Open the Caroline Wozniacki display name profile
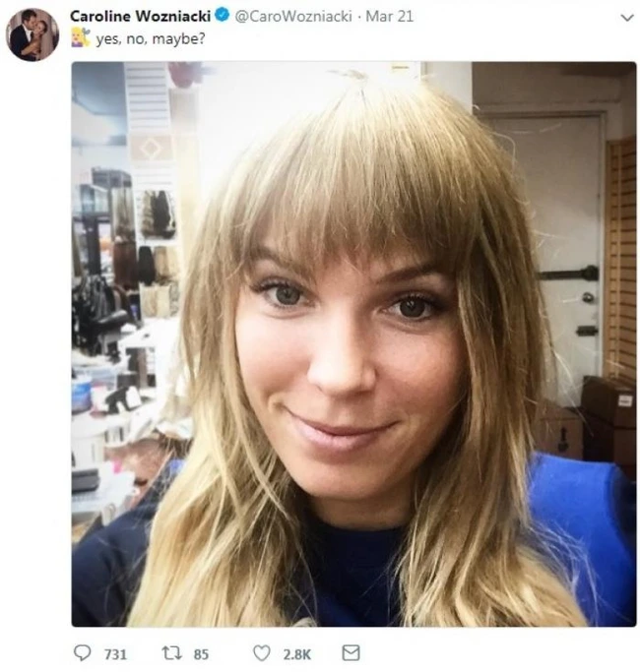 [140, 17]
